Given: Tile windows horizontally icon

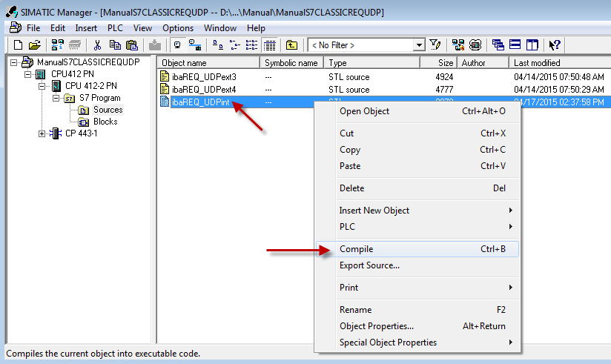Looking at the screenshot, I should click(515, 45).
